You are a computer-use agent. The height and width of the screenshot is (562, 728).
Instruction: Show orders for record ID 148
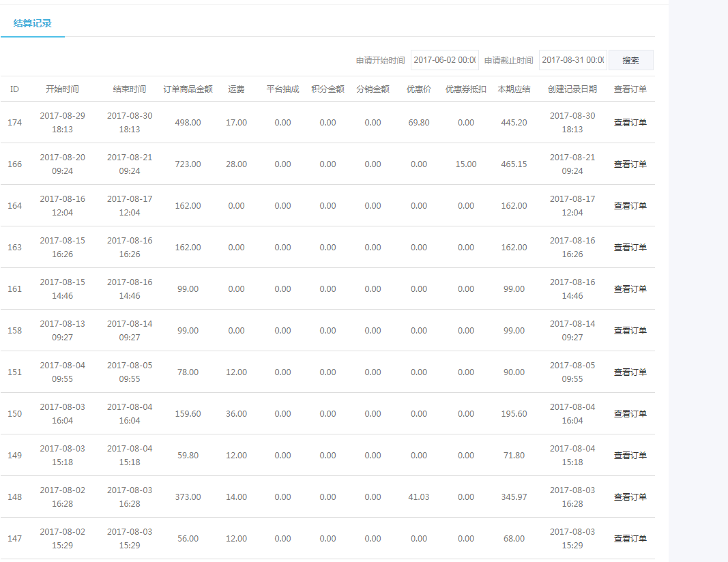[x=630, y=497]
